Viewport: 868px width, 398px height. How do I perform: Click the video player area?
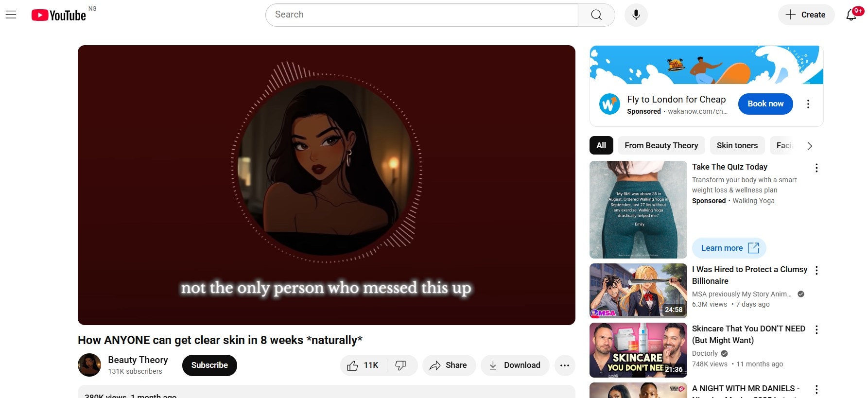tap(327, 185)
